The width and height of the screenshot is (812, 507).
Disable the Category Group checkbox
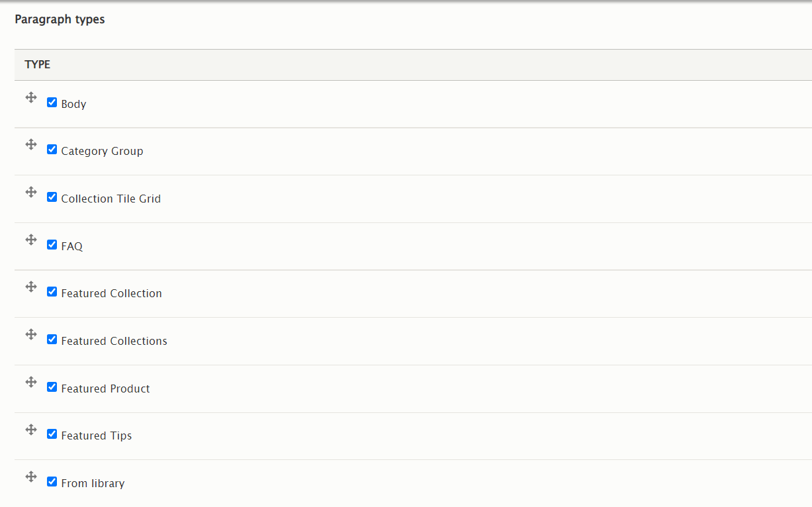[x=52, y=150]
